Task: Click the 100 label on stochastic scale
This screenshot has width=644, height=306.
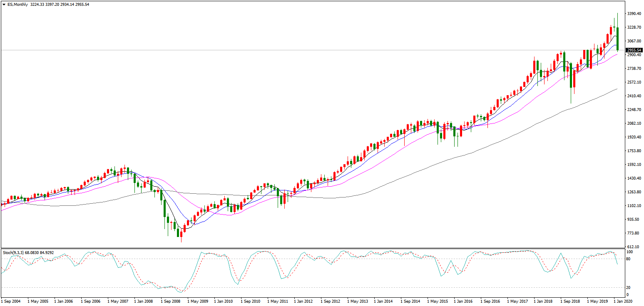Action: pos(631,252)
